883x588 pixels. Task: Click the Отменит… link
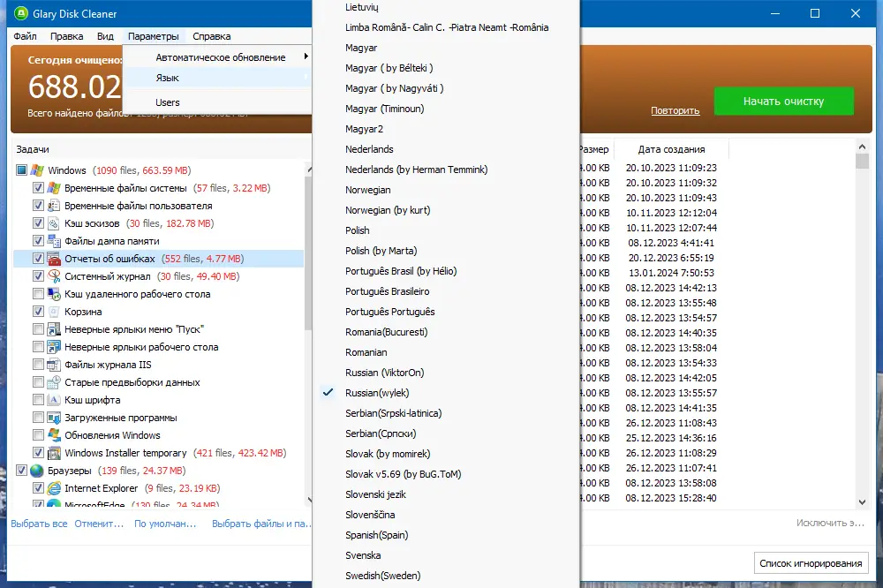[99, 524]
